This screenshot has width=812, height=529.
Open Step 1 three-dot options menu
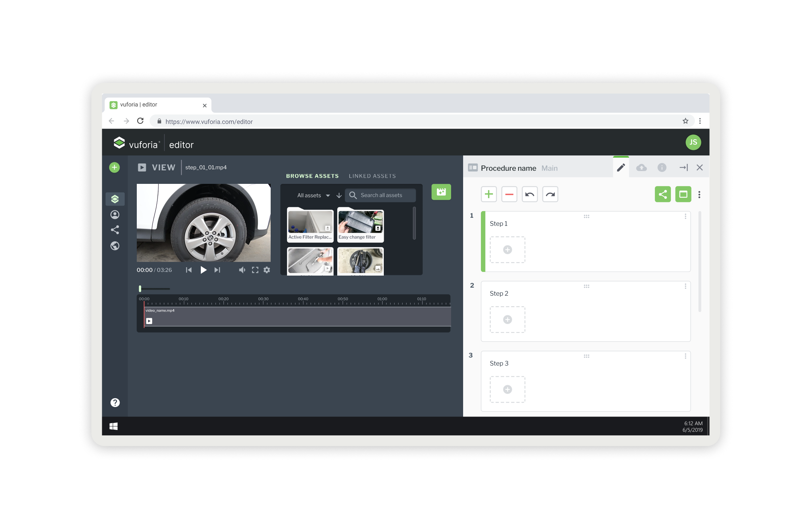(685, 217)
